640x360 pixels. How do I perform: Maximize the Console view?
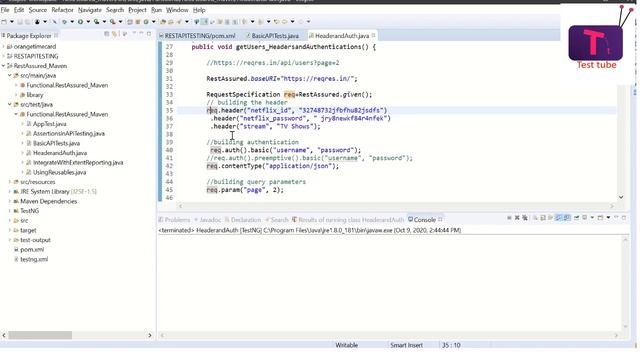(x=624, y=218)
